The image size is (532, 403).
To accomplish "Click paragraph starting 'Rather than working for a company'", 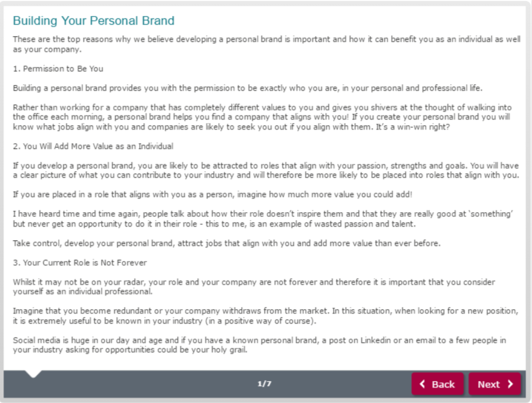I will click(x=262, y=117).
